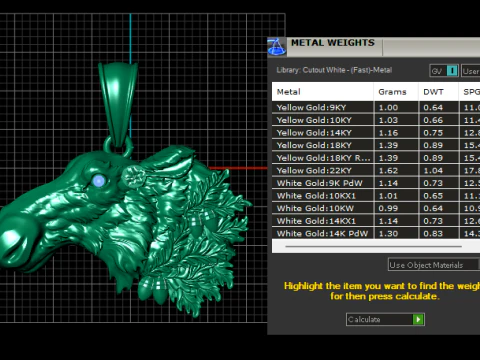Click the jump ring below the bail

point(118,147)
